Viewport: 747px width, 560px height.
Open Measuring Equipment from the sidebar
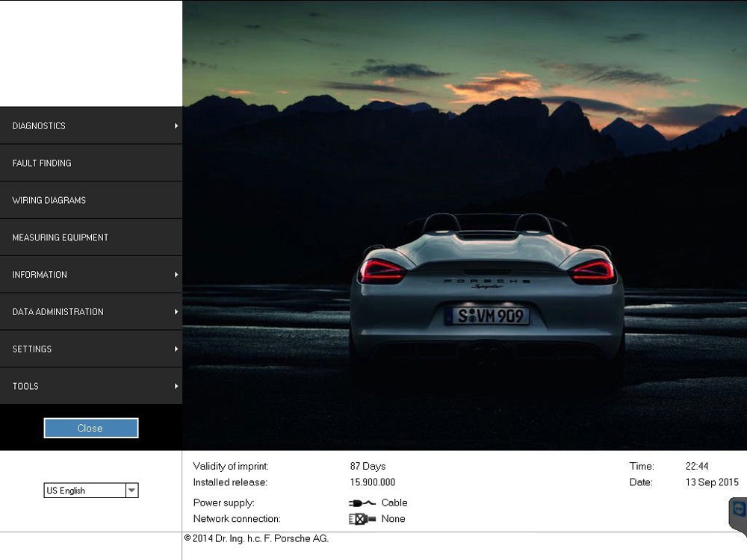[61, 237]
